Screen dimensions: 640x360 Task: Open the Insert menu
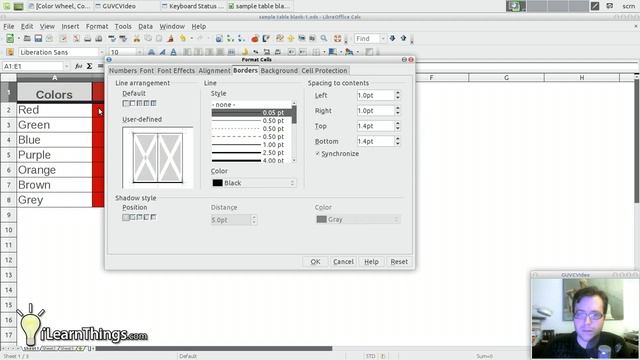tap(70, 26)
